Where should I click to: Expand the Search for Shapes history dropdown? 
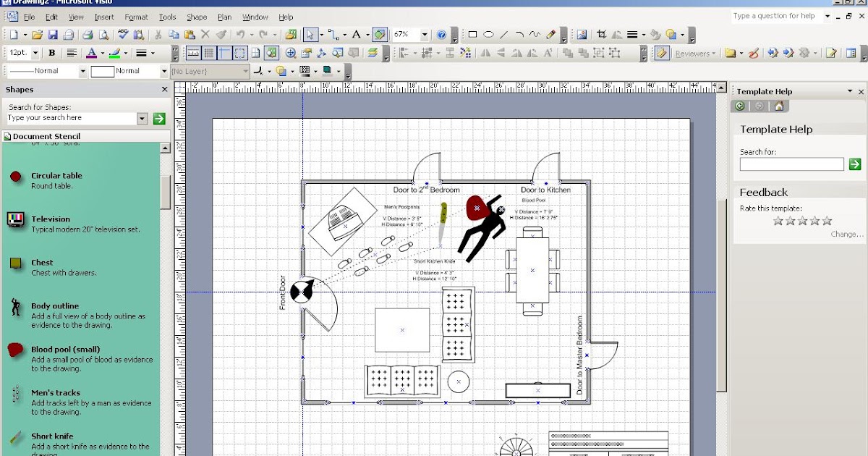tap(142, 119)
